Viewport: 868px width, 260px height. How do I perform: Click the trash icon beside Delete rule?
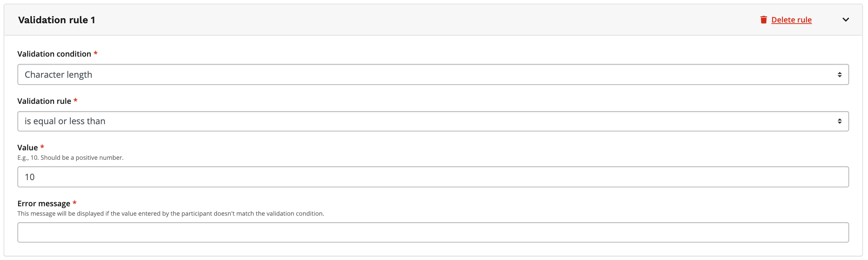[x=763, y=20]
